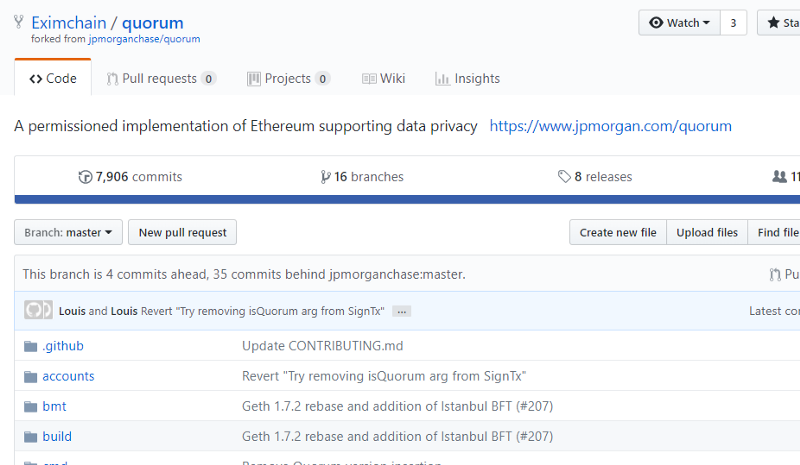Screen dimensions: 800x465
Task: Click the language color bar
Action: 400,200
